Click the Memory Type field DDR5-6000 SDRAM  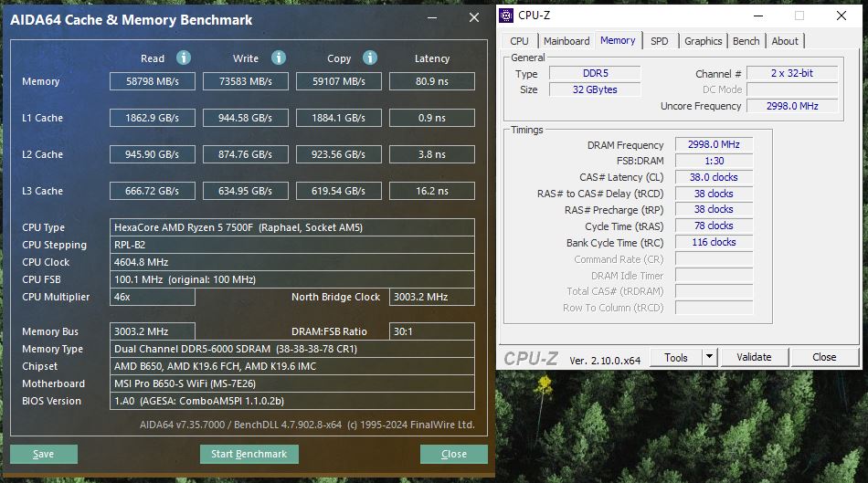(292, 349)
